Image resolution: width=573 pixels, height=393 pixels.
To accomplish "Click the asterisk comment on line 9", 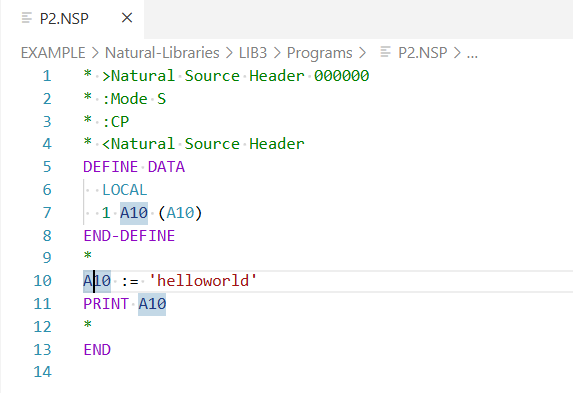I will (88, 256).
